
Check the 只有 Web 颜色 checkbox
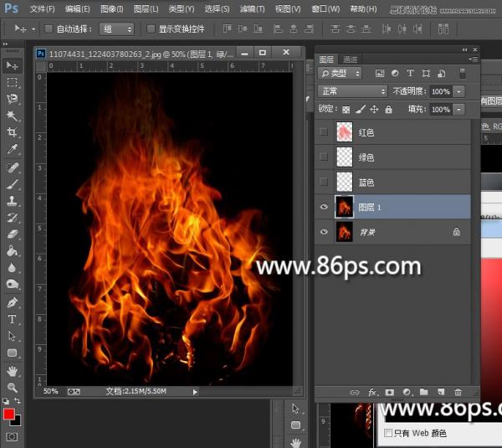click(387, 433)
